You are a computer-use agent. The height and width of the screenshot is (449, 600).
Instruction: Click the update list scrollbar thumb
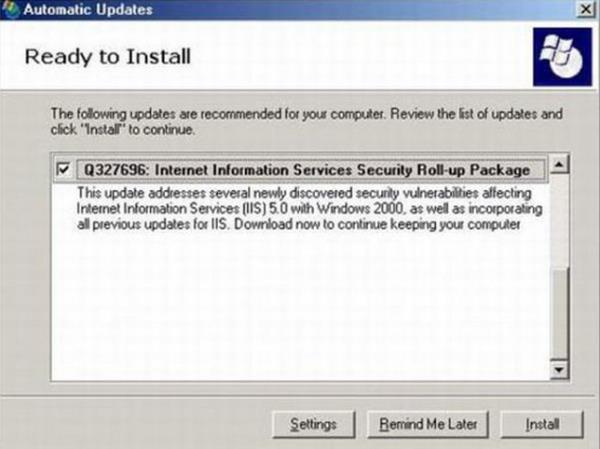[560, 220]
